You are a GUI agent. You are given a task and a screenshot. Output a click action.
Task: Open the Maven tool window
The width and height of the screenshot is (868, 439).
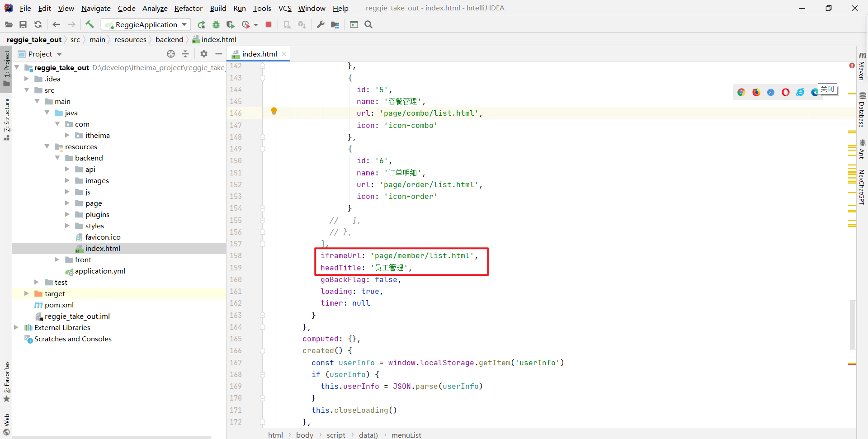(862, 66)
